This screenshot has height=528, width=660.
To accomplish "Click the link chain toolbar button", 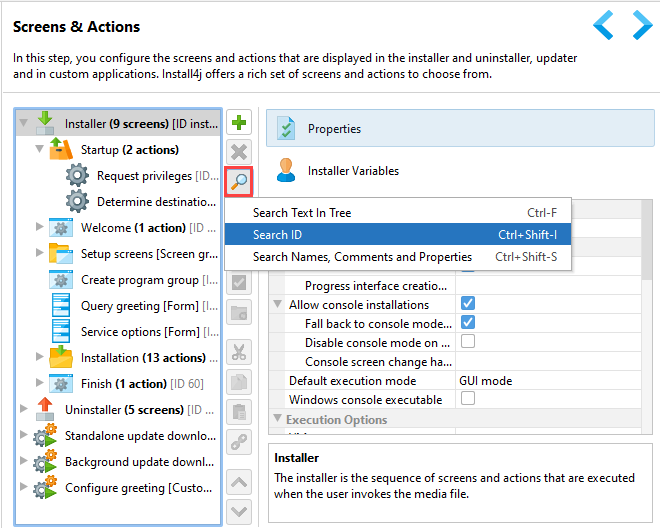I will click(x=239, y=442).
